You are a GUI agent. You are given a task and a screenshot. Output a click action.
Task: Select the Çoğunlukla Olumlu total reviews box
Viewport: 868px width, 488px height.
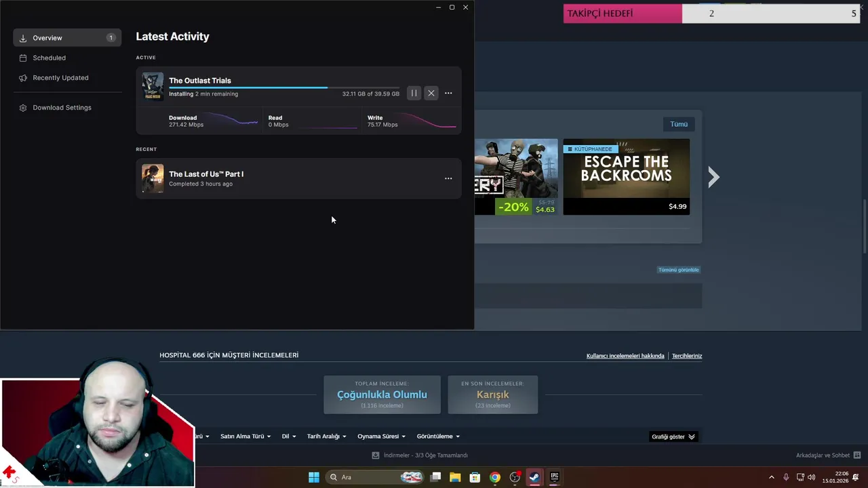[382, 394]
